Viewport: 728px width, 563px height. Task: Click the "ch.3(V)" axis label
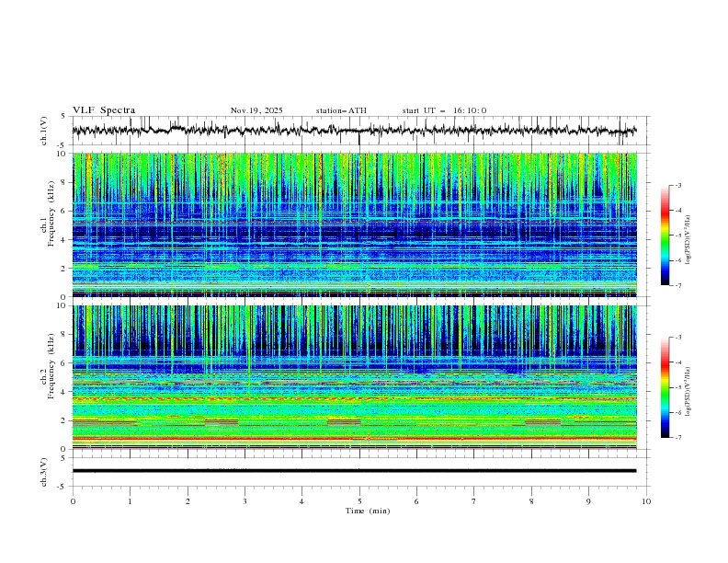click(44, 472)
